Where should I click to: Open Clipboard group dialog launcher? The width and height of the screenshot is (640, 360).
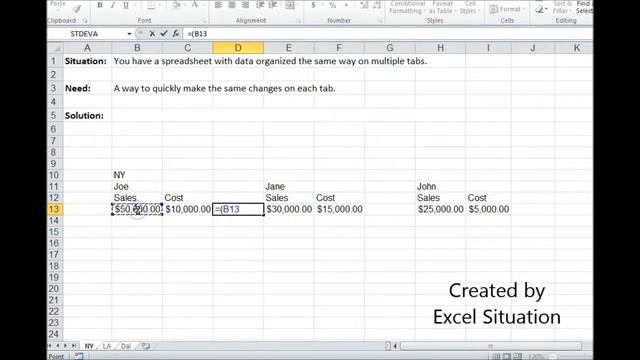pos(85,21)
